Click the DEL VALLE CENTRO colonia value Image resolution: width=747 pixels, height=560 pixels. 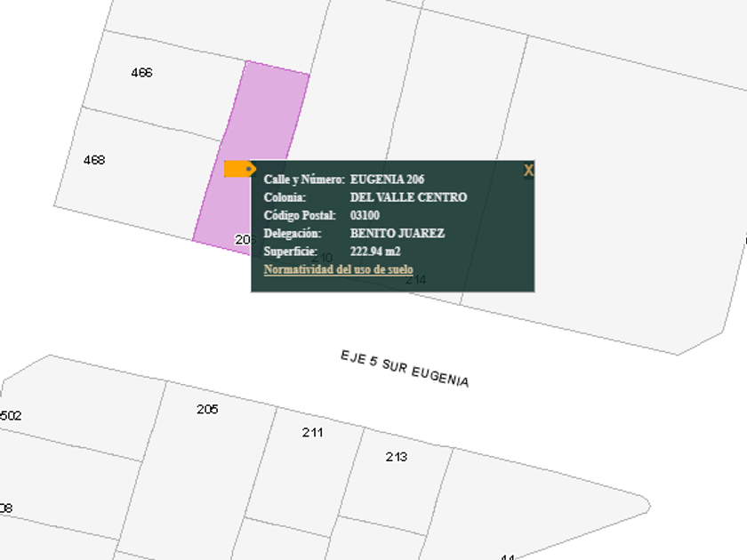click(x=408, y=197)
